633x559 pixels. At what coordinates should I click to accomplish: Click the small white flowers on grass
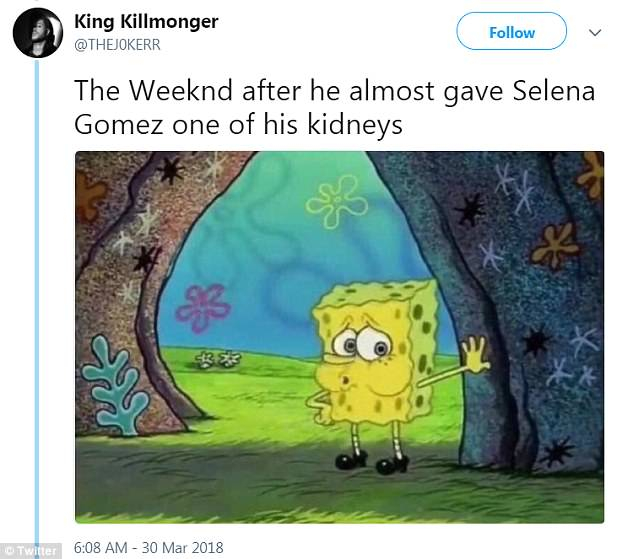218,359
